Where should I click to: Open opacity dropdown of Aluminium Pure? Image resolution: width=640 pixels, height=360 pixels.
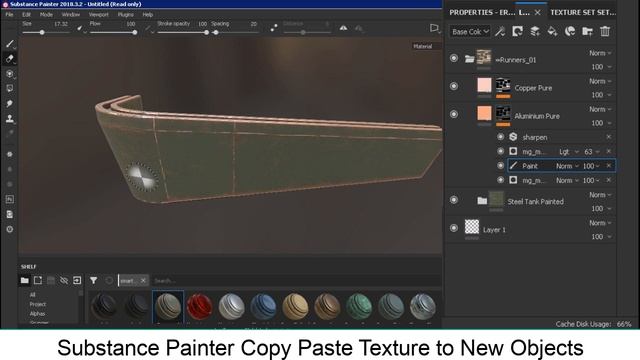[x=602, y=123]
